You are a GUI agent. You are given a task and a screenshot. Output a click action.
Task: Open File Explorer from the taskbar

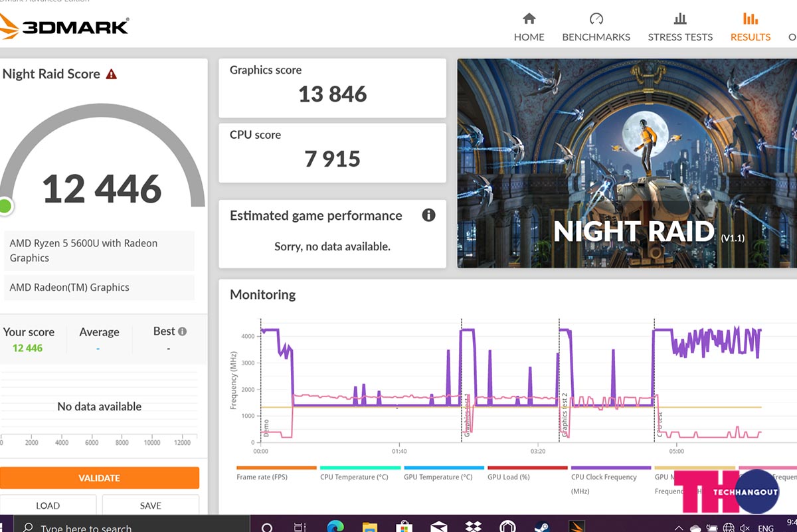370,528
